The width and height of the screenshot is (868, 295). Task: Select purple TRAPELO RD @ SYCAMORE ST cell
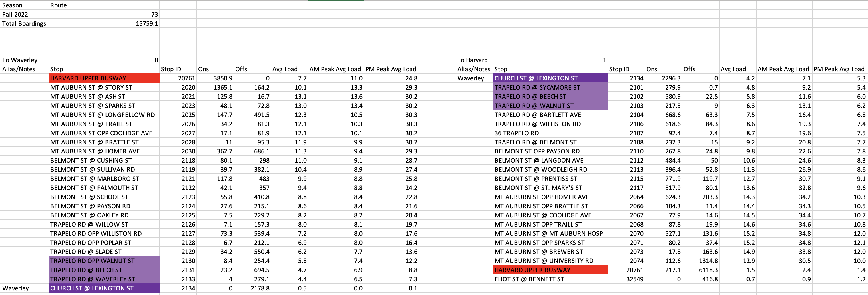550,87
